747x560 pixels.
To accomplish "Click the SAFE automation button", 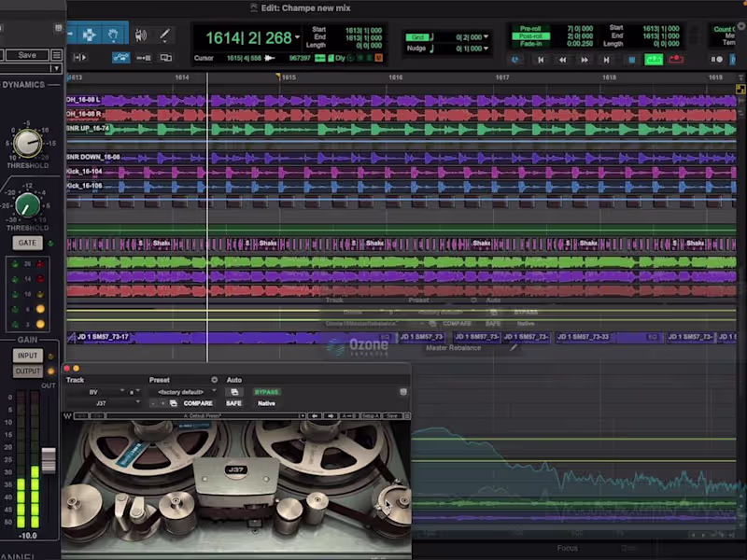I will tap(233, 403).
